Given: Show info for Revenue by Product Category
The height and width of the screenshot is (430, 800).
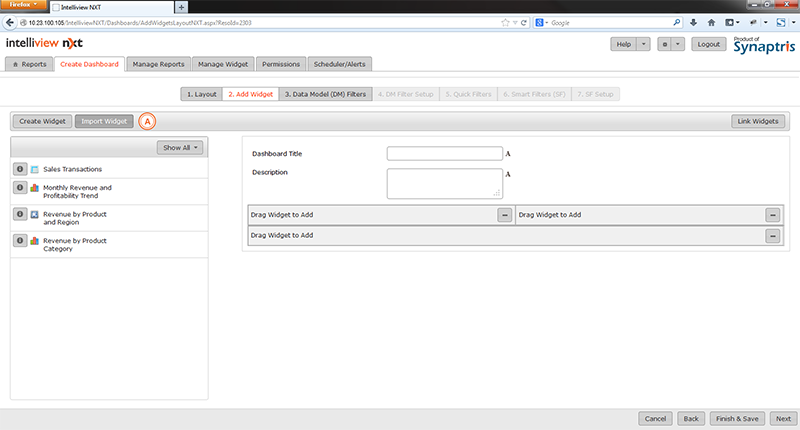Looking at the screenshot, I should pyautogui.click(x=20, y=240).
